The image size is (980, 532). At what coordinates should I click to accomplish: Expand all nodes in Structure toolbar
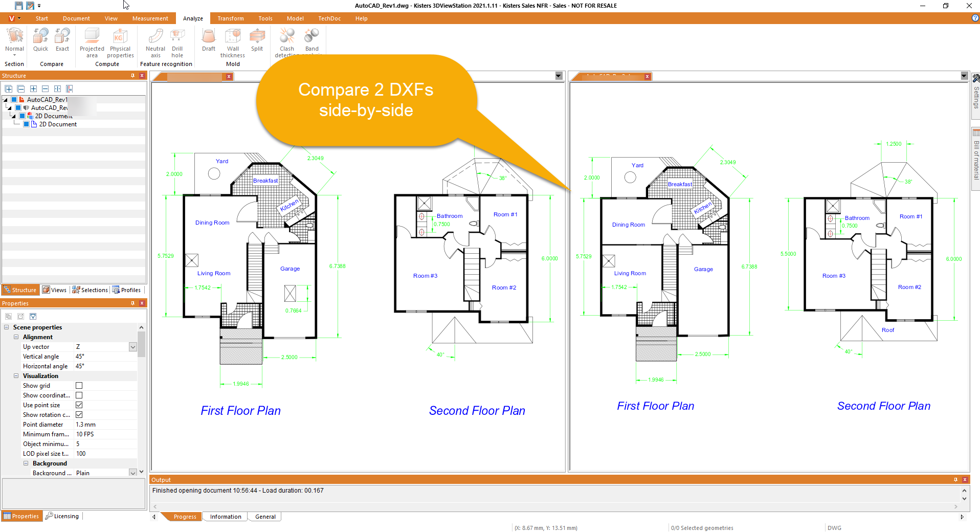pyautogui.click(x=9, y=88)
